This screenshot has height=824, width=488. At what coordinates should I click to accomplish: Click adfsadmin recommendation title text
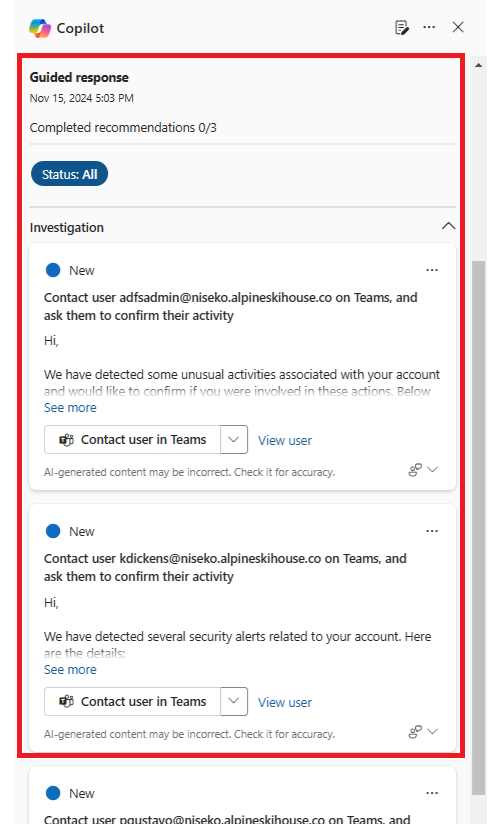point(231,306)
